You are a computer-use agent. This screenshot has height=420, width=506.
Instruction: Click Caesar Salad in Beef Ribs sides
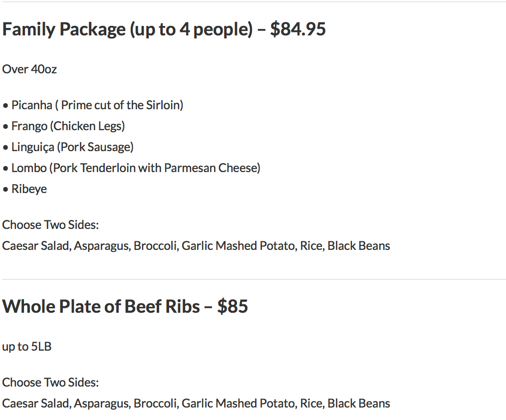pyautogui.click(x=35, y=404)
